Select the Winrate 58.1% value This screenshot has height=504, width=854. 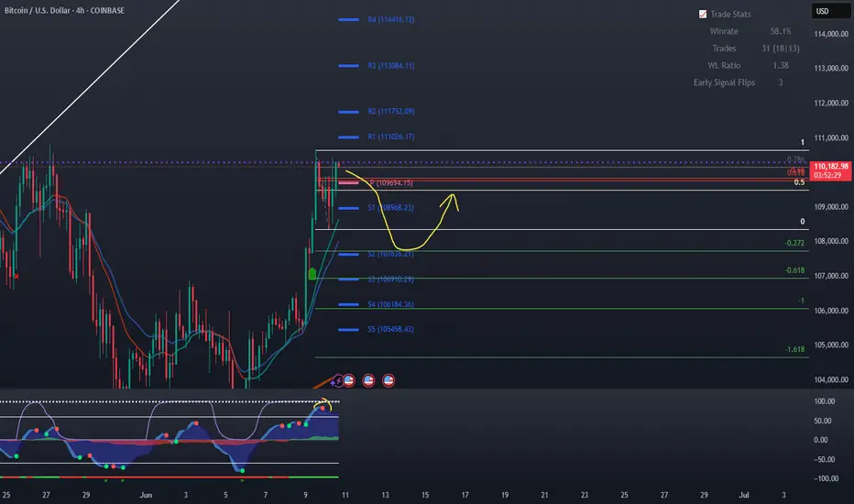[x=781, y=31]
